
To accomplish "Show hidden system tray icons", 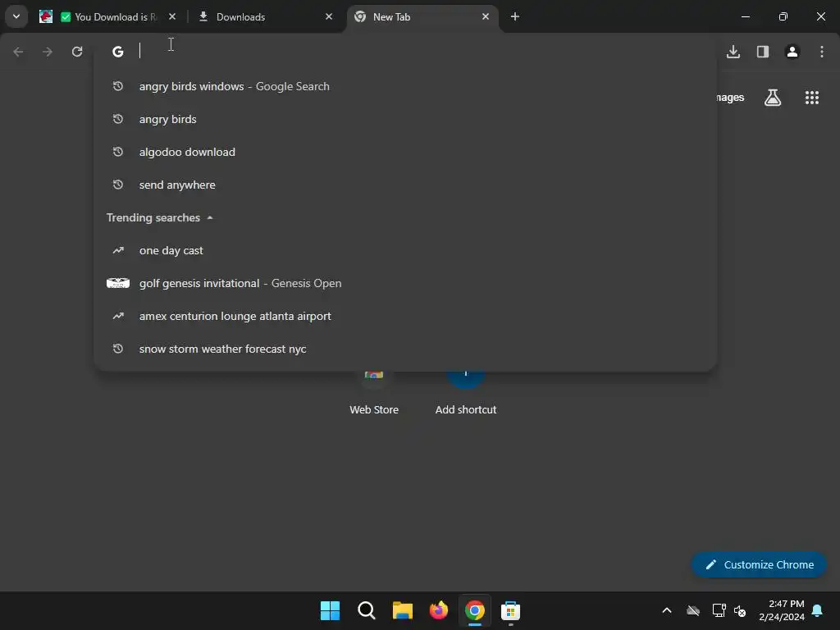I will [667, 610].
